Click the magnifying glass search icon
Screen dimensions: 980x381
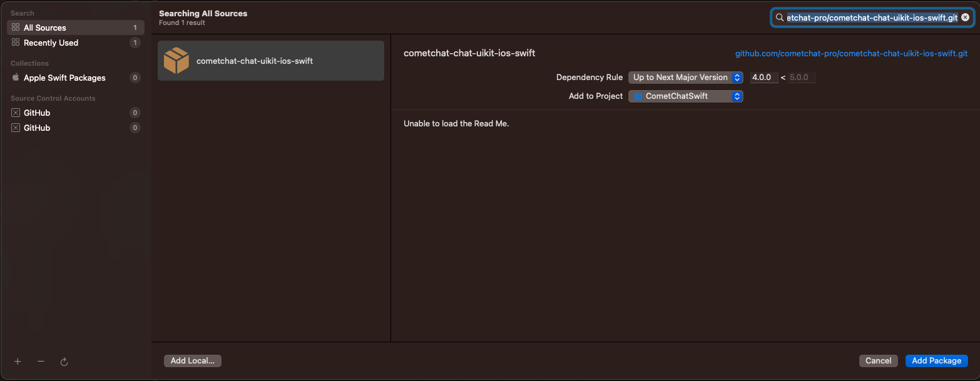[780, 18]
